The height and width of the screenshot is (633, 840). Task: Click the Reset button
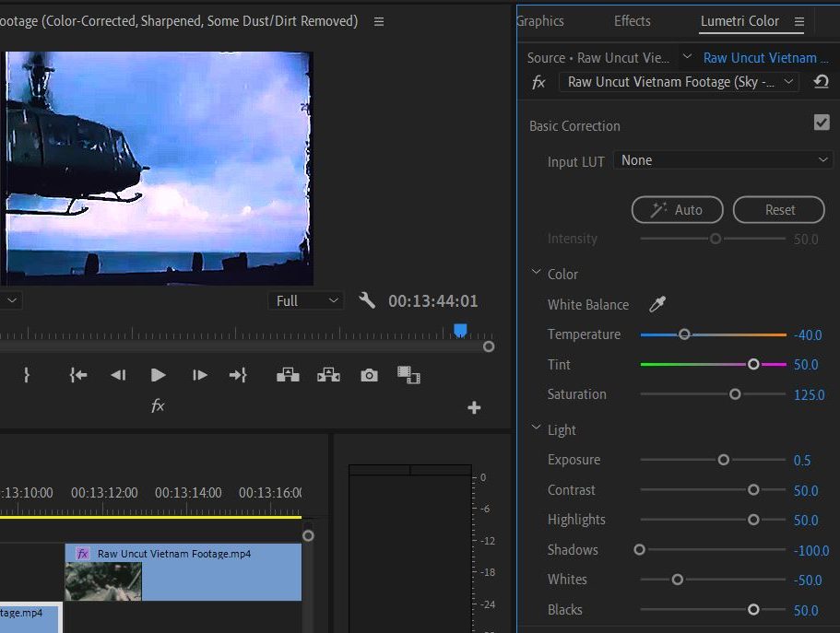778,209
